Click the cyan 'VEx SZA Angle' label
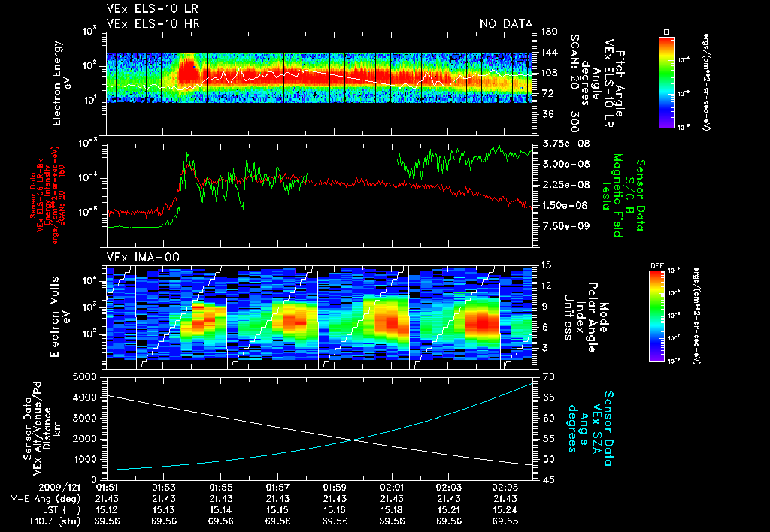This screenshot has height=532, width=770. click(x=590, y=428)
